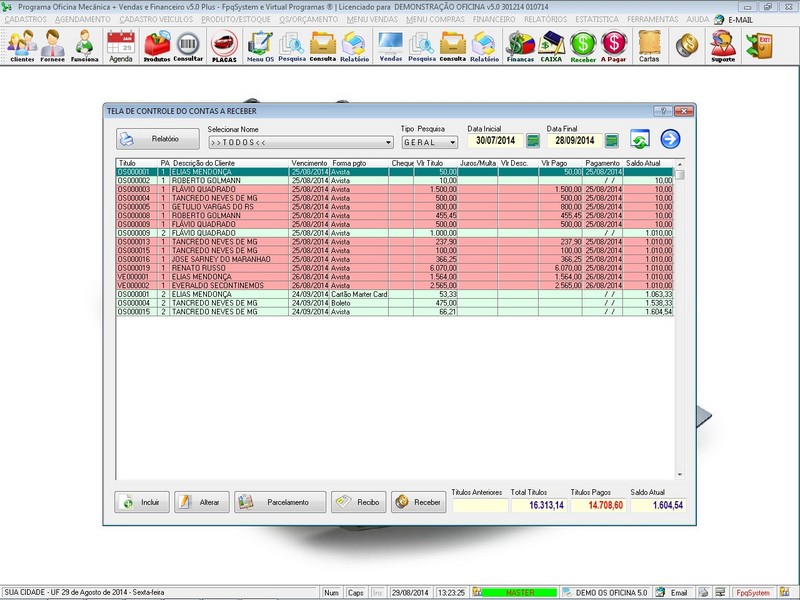Open the Data Final calendar picker

pos(611,141)
